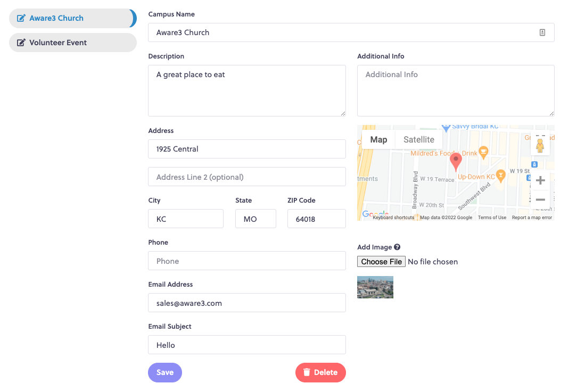Click the 'Broadway Blvd' street label on map
This screenshot has height=392, width=577.
[415, 190]
